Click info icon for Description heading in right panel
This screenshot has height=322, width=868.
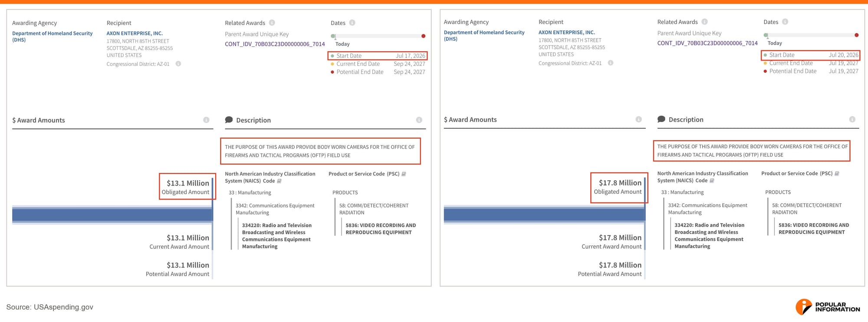coord(852,119)
